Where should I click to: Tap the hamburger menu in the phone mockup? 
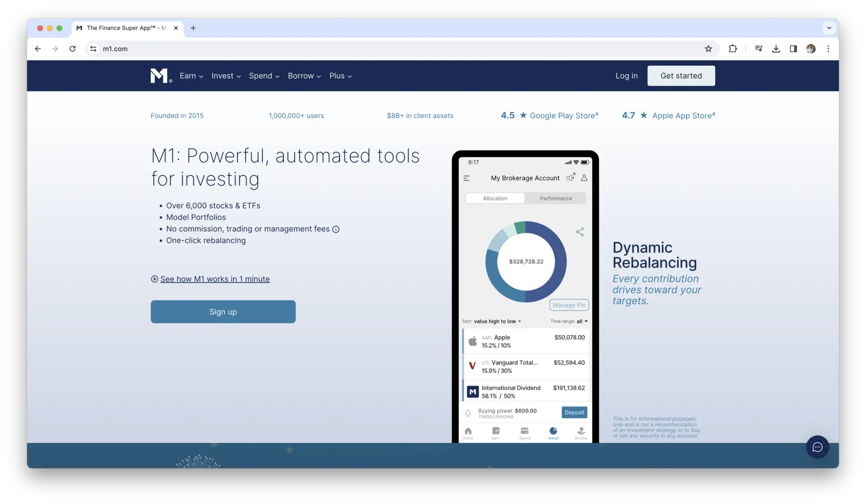(x=466, y=178)
